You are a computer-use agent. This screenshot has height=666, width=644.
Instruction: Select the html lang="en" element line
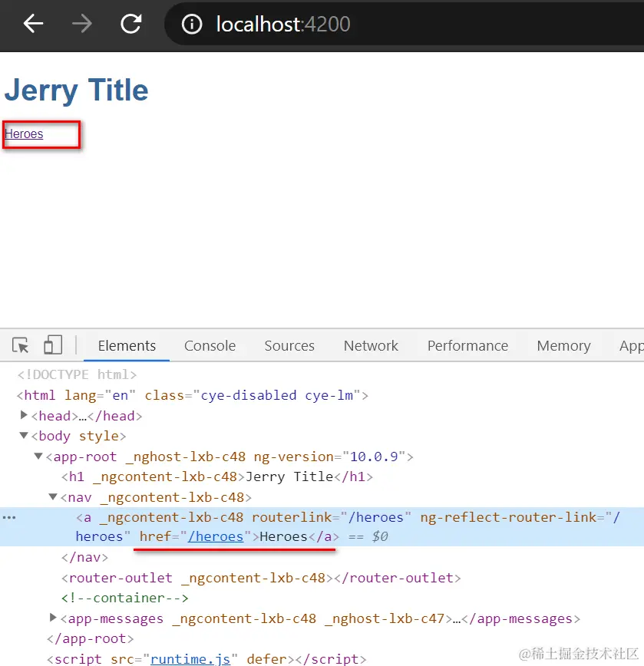(x=193, y=395)
